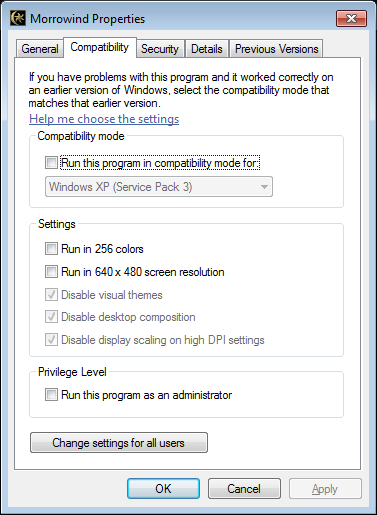Viewport: 377px width, 515px height.
Task: Confirm the dialog with the OK button
Action: click(163, 489)
